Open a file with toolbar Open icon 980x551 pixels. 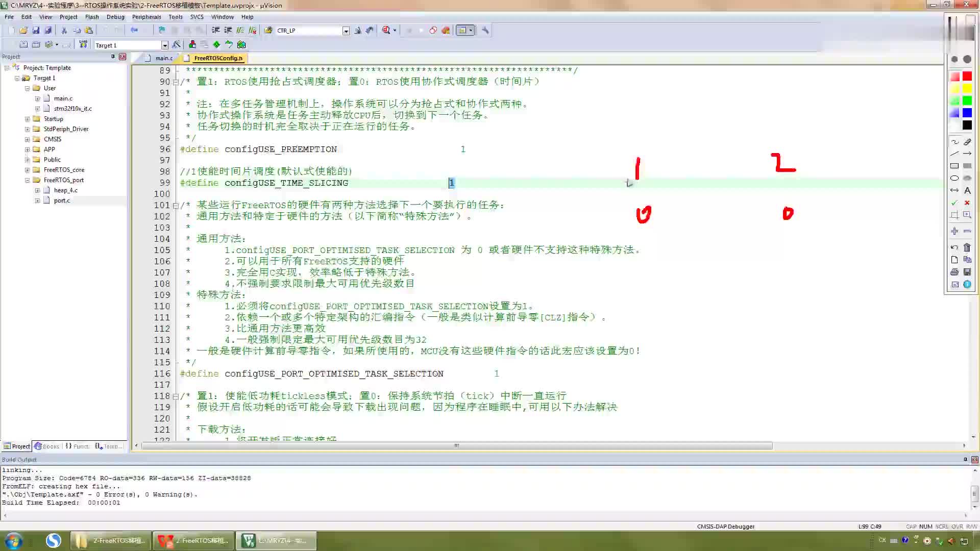click(23, 31)
